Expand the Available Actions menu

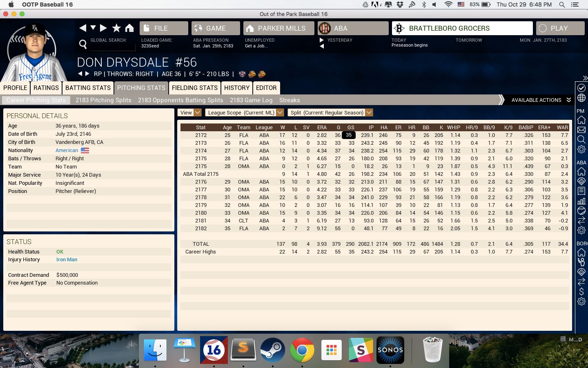541,100
